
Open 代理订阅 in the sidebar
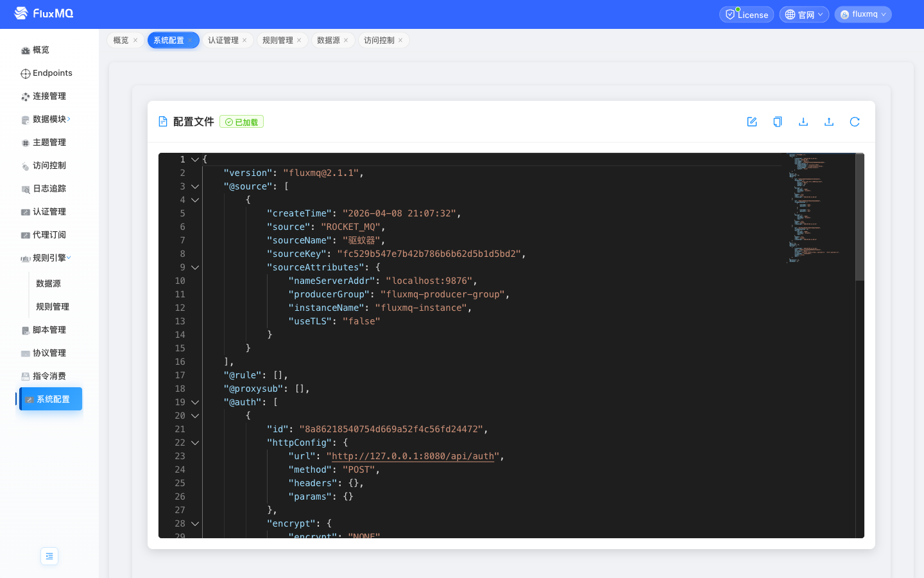coord(49,235)
